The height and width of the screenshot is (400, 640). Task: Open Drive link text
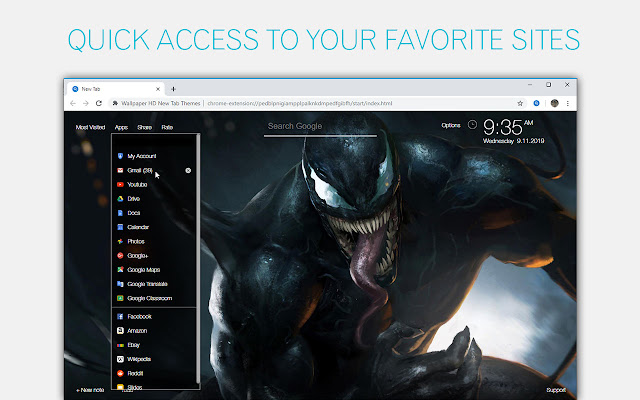133,199
